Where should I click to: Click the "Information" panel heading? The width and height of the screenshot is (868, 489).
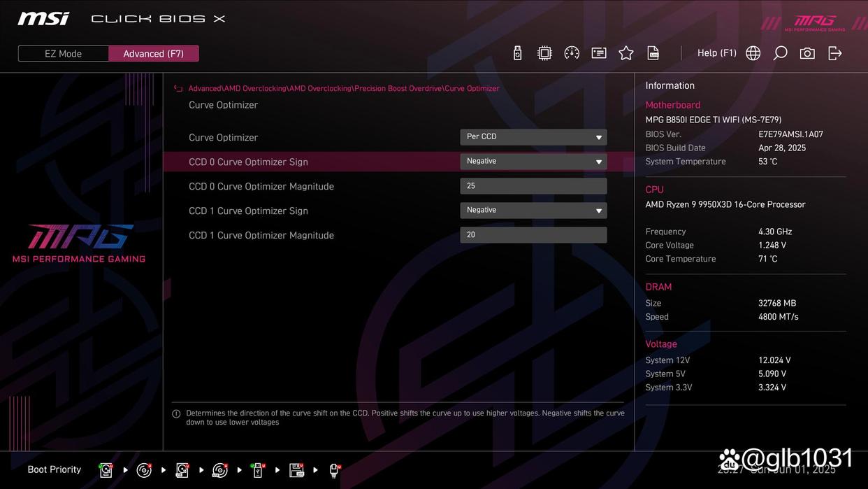coord(670,85)
